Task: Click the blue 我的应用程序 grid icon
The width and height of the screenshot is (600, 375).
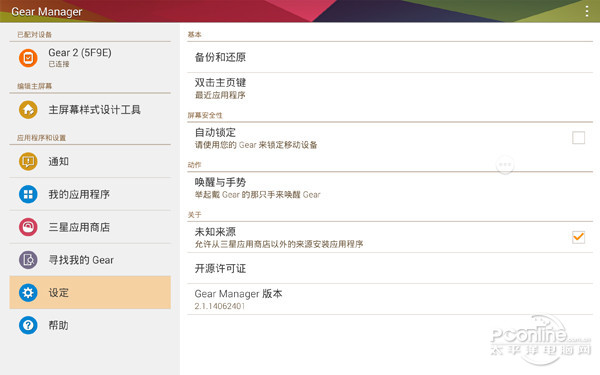Action: [28, 194]
